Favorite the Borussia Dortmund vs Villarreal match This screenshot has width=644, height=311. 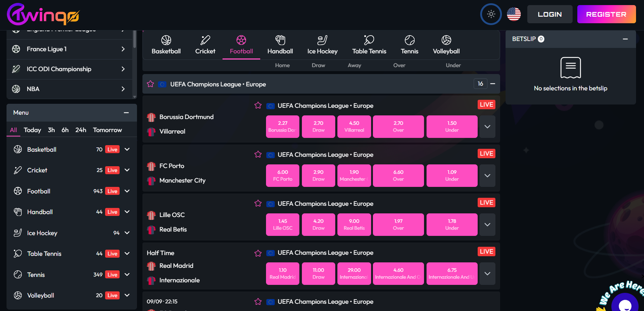[x=258, y=105]
